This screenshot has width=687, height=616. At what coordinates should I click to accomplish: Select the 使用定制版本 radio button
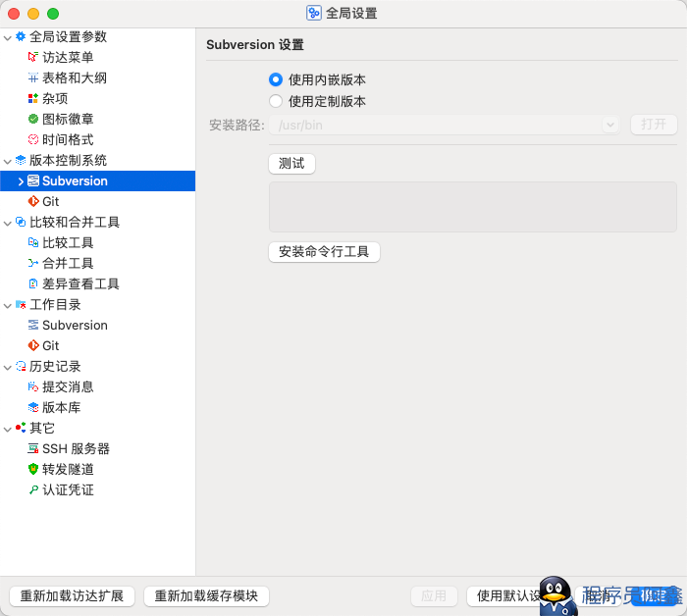point(276,101)
